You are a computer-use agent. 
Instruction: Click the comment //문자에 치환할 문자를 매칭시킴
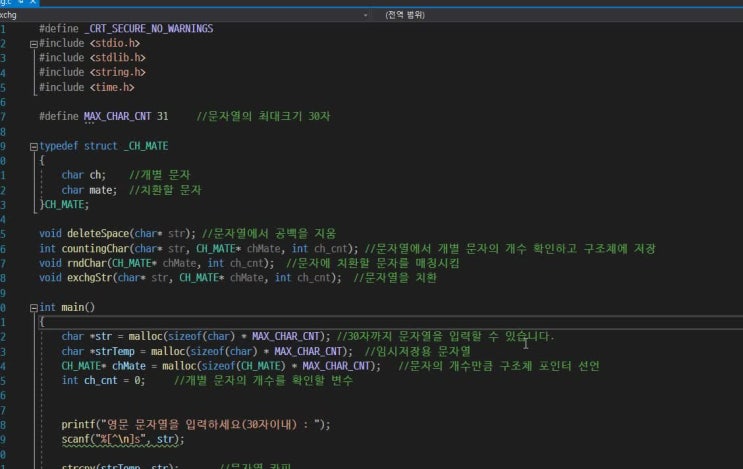point(373,263)
